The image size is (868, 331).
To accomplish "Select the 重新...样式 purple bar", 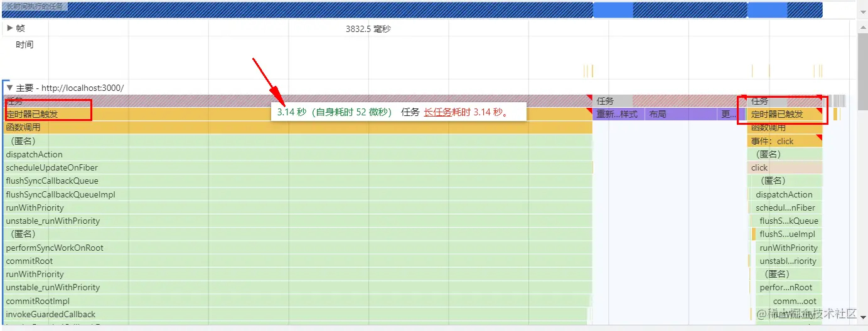I will click(x=618, y=114).
